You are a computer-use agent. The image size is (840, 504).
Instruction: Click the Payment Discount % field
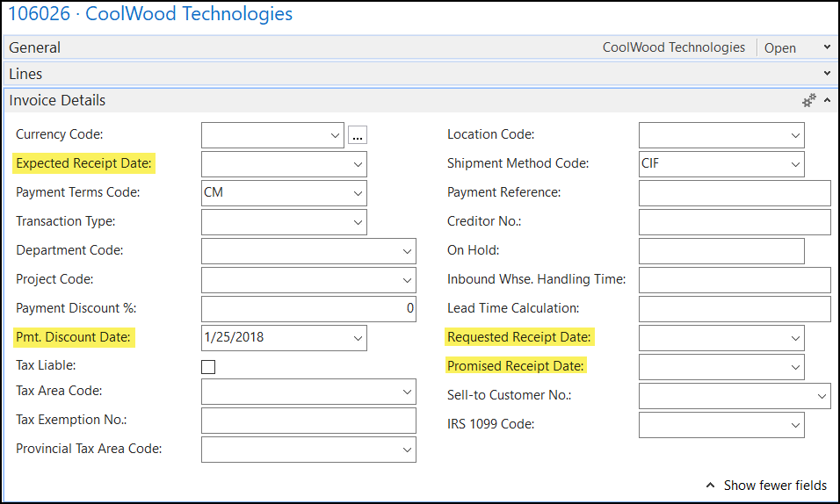pyautogui.click(x=308, y=308)
